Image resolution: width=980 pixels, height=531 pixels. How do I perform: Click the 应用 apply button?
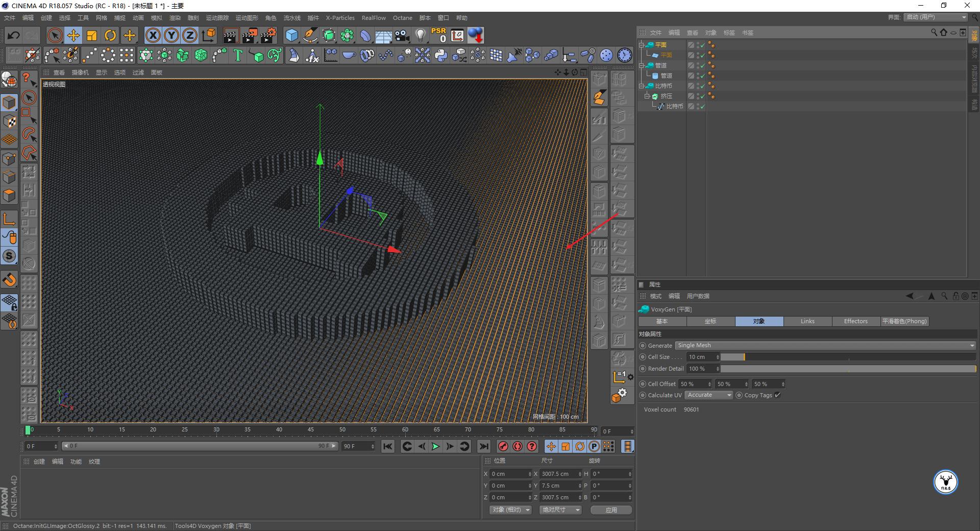click(611, 510)
